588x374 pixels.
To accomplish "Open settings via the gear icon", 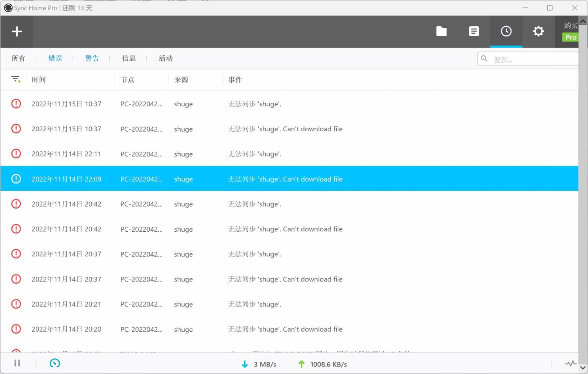I will (x=538, y=31).
